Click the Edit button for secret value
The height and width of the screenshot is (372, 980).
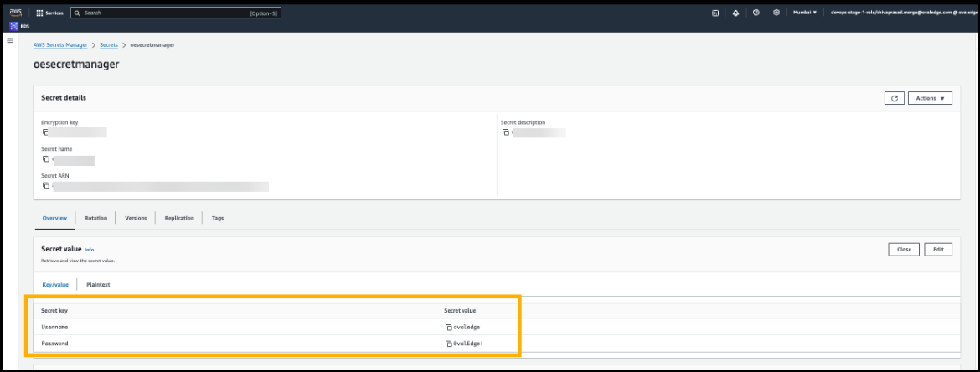point(938,250)
